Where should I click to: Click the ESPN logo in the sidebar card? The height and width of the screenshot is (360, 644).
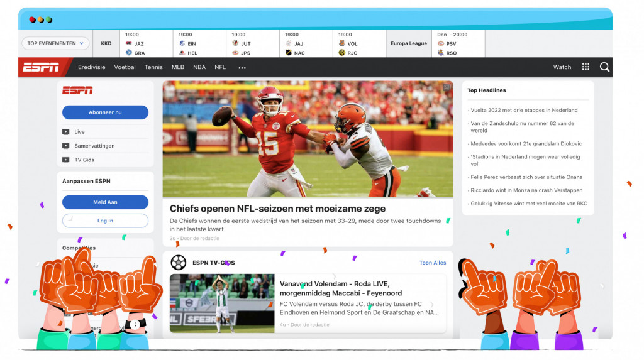[77, 90]
